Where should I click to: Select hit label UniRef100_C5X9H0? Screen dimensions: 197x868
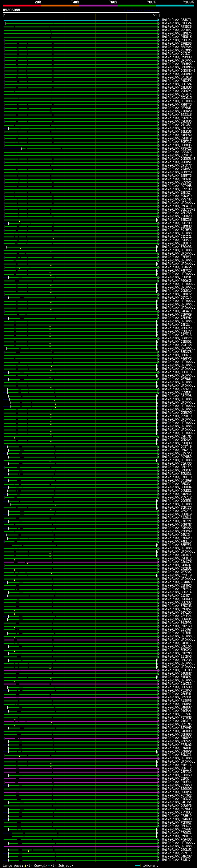point(176,57)
